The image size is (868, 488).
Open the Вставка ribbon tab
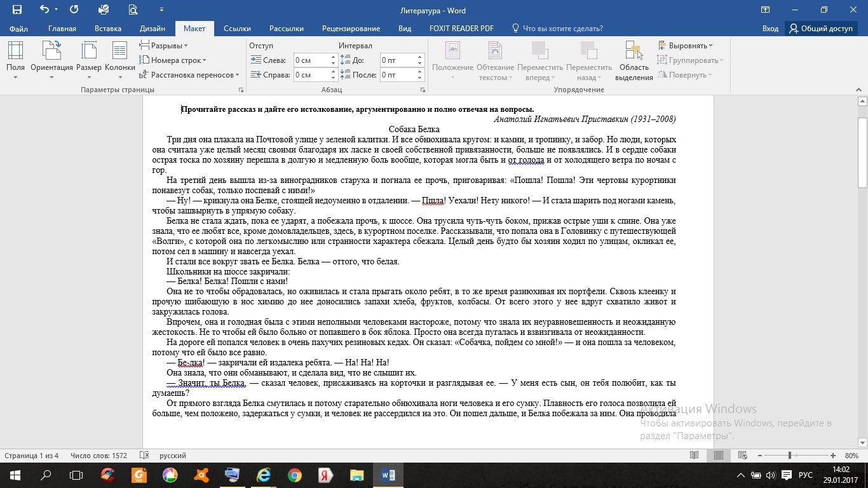108,29
